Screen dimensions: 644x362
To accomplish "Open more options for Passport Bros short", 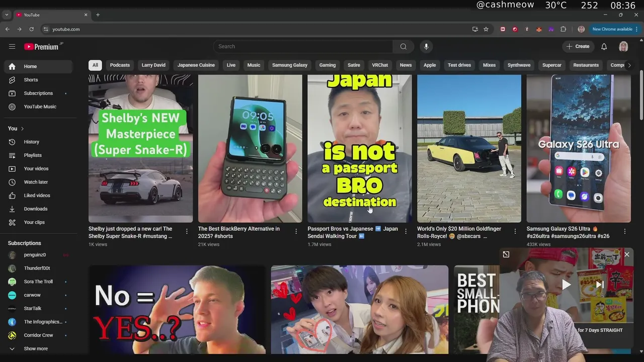I will [406, 231].
